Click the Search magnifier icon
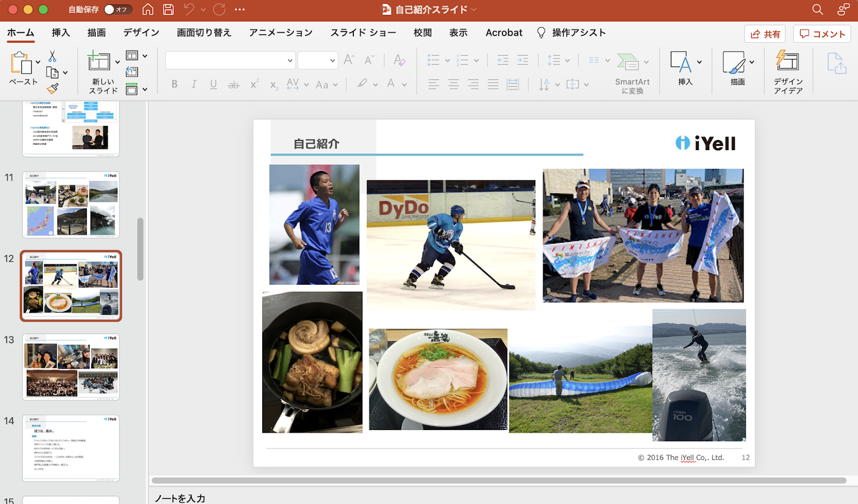The width and height of the screenshot is (858, 504). [x=817, y=10]
